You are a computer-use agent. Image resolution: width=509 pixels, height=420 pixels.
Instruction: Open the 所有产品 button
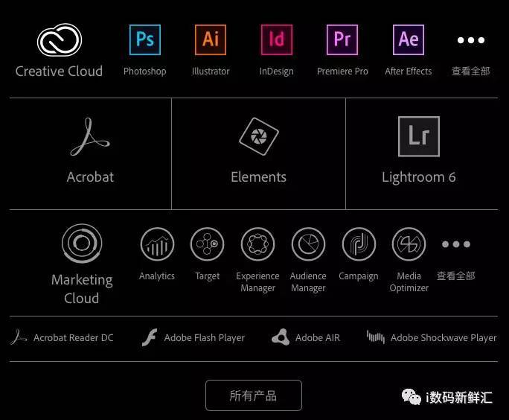coord(254,395)
